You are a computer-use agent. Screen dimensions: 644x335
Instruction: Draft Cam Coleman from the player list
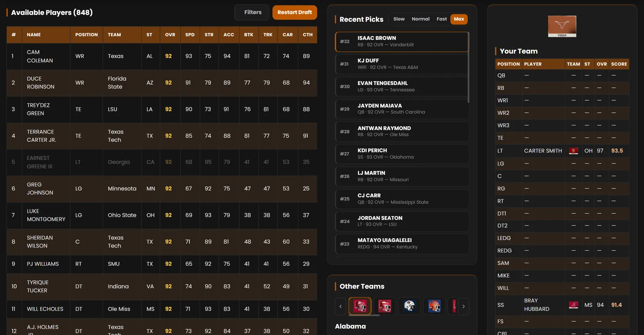click(x=162, y=56)
